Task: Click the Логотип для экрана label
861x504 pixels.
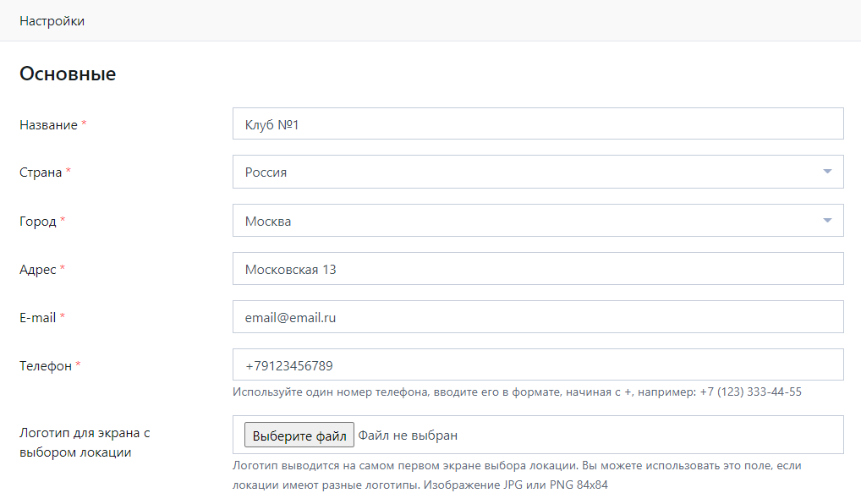Action: [x=85, y=442]
